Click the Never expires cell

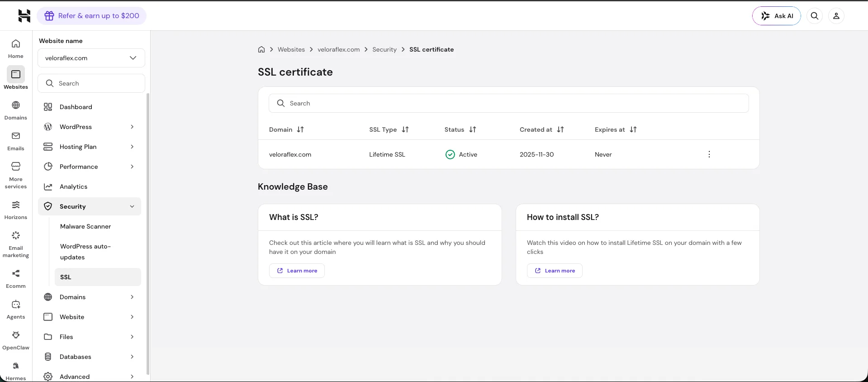coord(603,154)
